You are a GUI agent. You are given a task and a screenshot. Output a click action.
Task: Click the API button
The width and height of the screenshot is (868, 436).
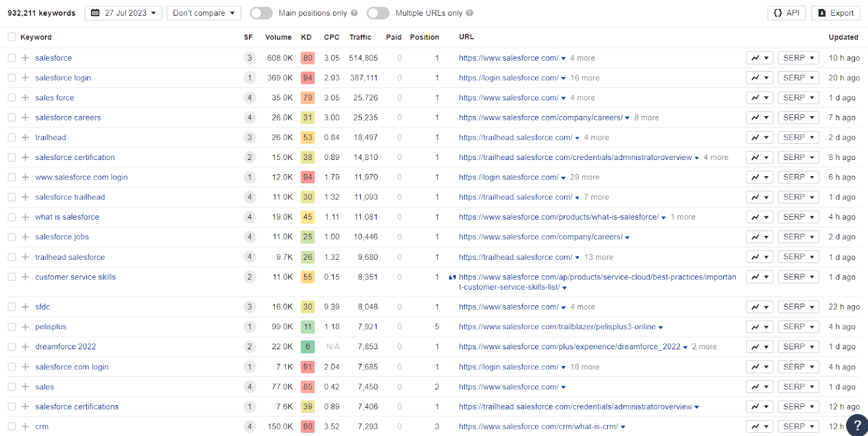tap(787, 13)
